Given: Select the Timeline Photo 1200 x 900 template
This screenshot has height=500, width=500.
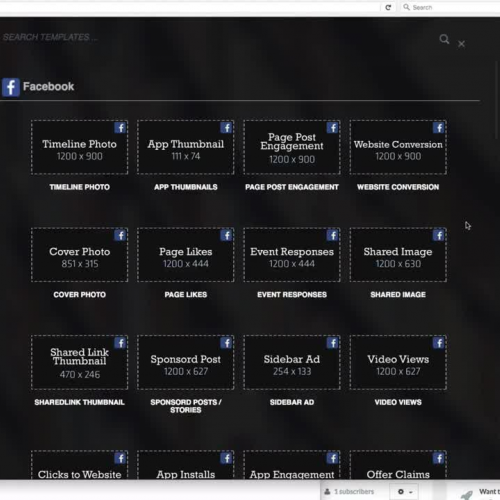Looking at the screenshot, I should point(79,147).
